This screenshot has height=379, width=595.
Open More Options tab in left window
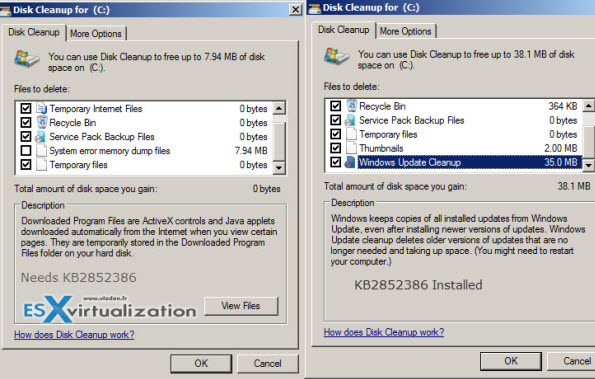[96, 33]
